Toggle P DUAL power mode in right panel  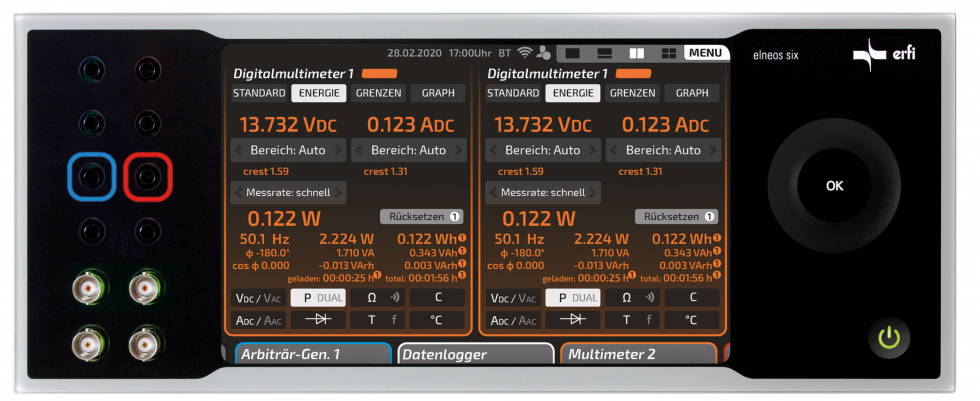click(x=572, y=298)
